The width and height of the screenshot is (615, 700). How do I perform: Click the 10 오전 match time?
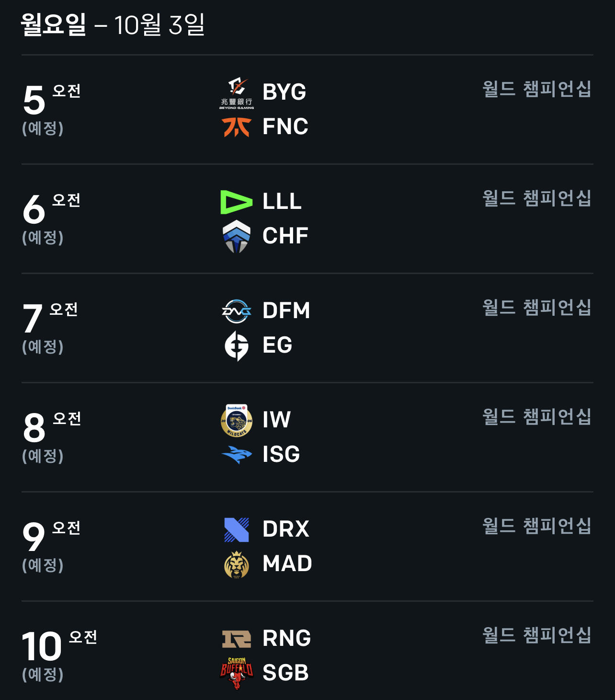click(59, 645)
